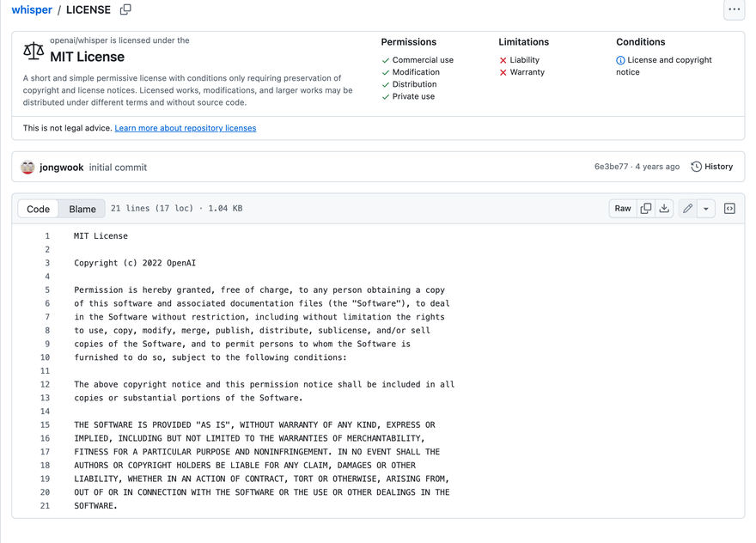The width and height of the screenshot is (756, 543).
Task: Open jongwook's profile link
Action: coord(61,168)
